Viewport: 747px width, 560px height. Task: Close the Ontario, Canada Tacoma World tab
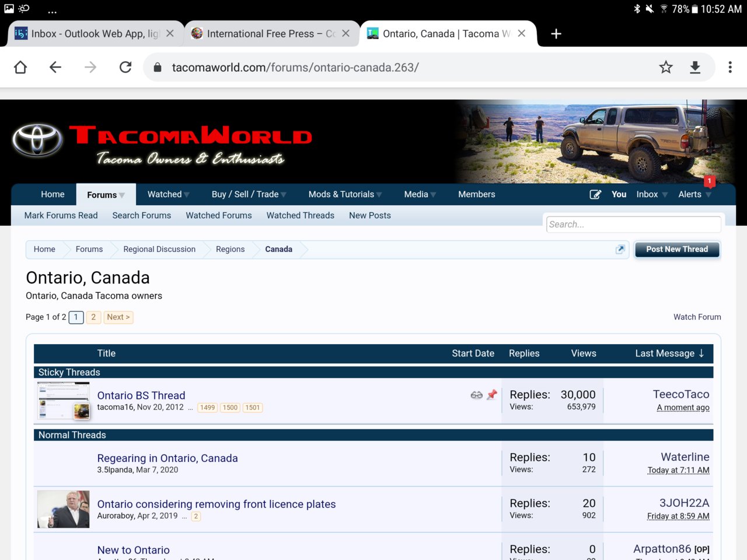pyautogui.click(x=522, y=33)
